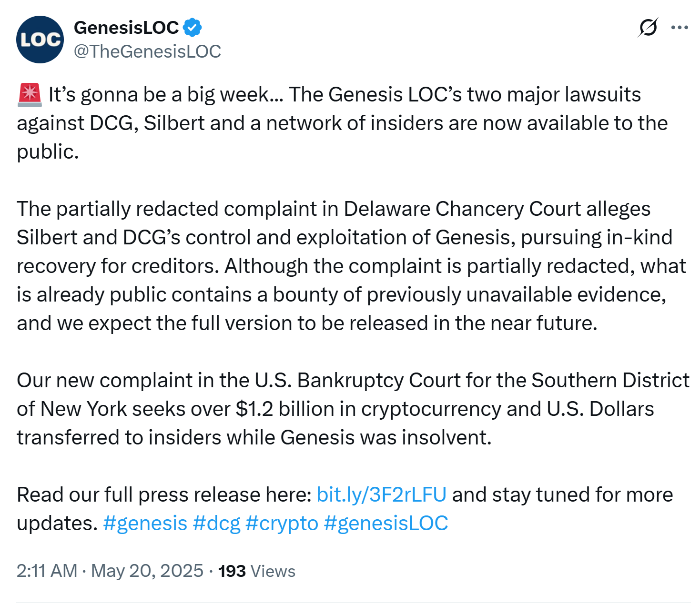Open the Grok explain post icon
The height and width of the screenshot is (605, 700).
tap(648, 28)
